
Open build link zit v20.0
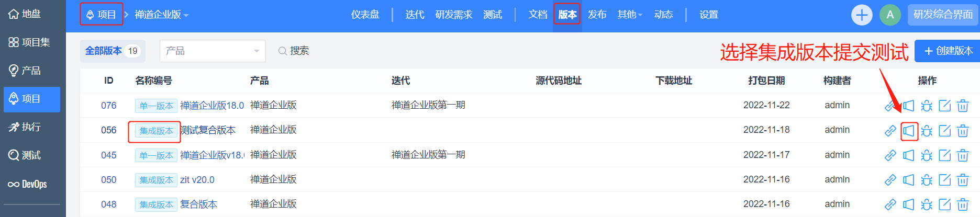click(x=197, y=180)
